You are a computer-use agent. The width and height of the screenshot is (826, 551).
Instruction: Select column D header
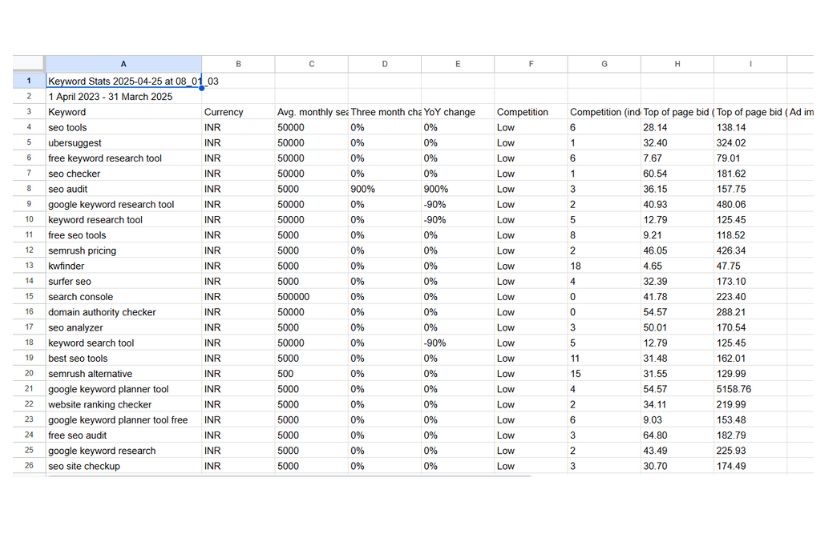click(x=385, y=64)
